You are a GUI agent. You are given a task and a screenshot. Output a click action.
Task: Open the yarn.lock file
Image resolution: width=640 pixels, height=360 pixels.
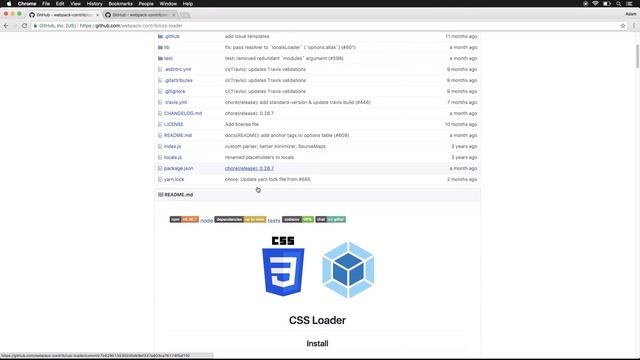(x=174, y=180)
